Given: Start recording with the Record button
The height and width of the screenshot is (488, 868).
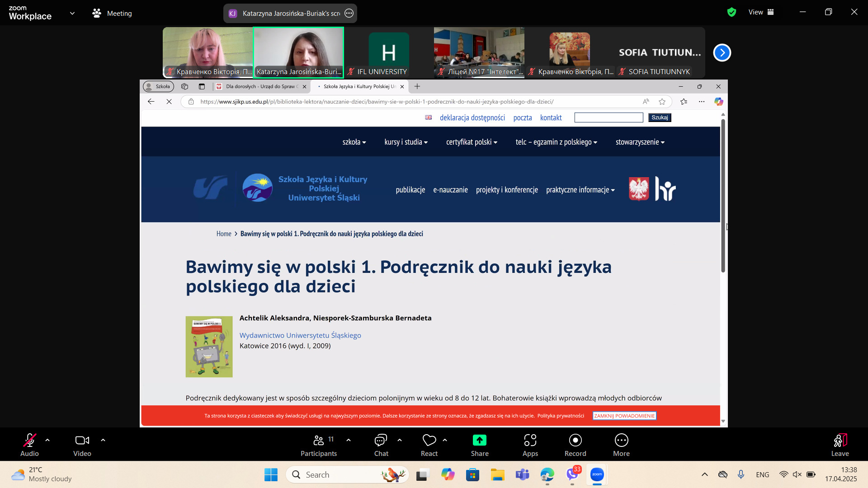Looking at the screenshot, I should [576, 445].
